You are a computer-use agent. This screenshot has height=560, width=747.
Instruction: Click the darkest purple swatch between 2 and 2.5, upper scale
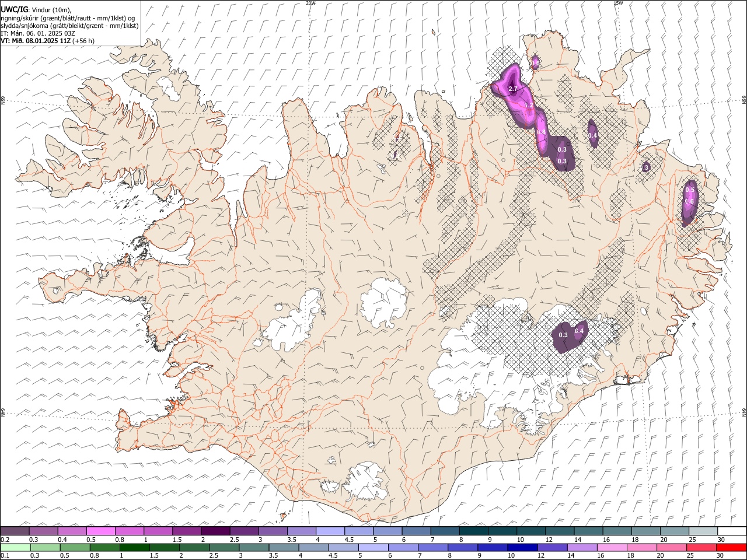[x=215, y=531]
